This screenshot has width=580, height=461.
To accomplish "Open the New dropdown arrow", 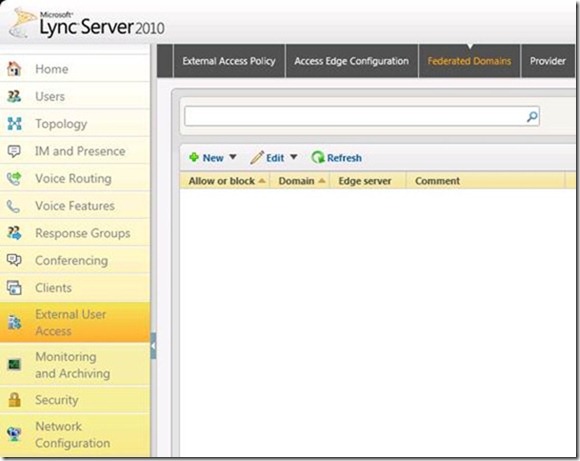I will click(233, 157).
